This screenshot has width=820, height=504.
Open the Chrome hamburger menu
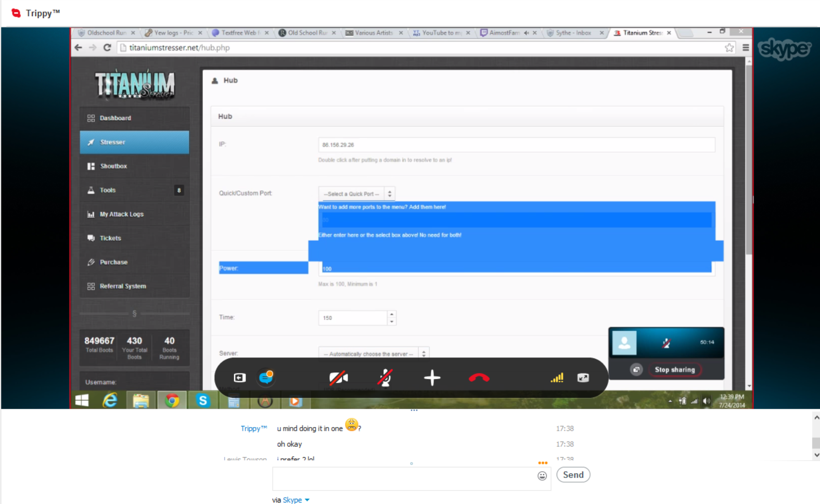[x=746, y=48]
